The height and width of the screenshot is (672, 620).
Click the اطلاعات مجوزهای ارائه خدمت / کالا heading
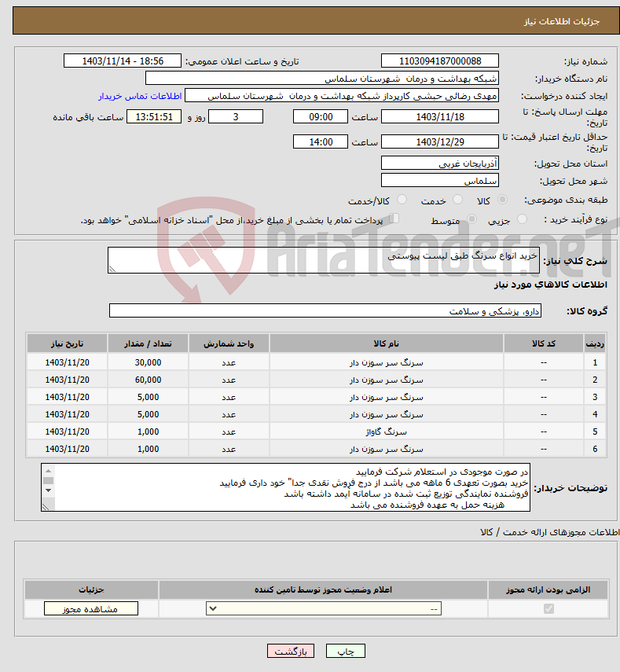click(550, 532)
